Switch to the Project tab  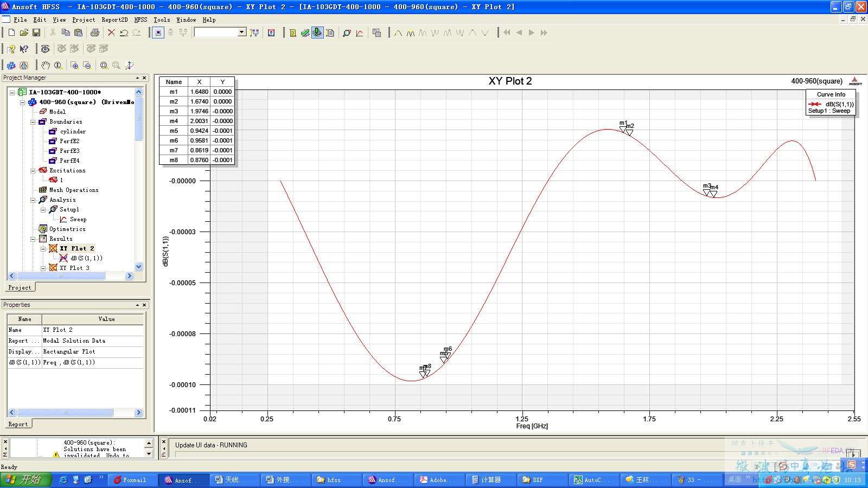(x=20, y=287)
